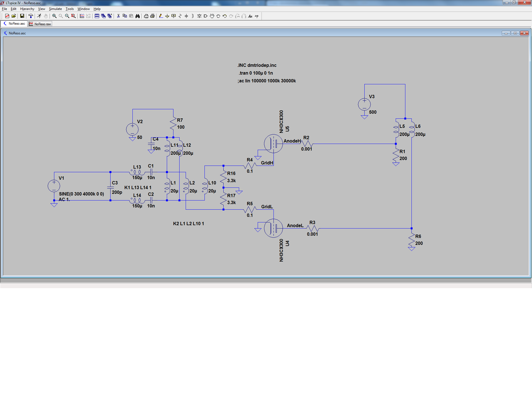Viewport: 532px width, 396px height.
Task: Click the New Schematic toolbar icon
Action: point(7,16)
